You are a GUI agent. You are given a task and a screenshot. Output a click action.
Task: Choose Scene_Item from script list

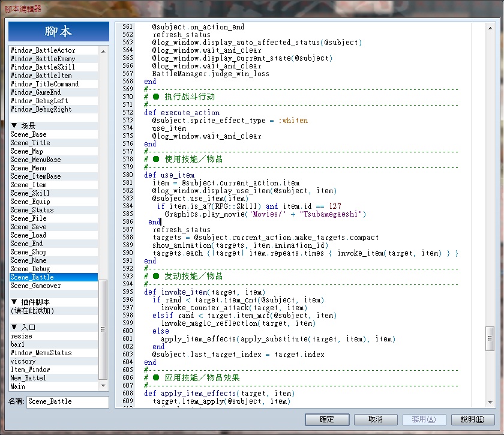click(x=53, y=185)
